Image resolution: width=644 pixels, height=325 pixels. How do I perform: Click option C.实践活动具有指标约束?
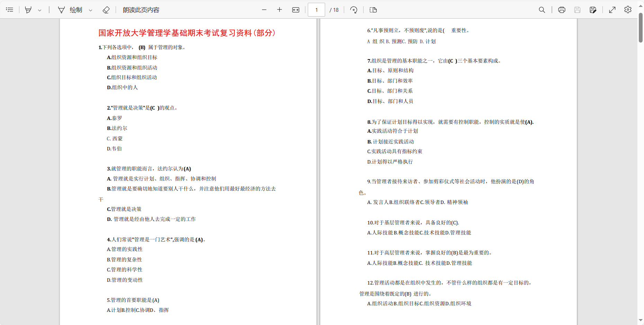pyautogui.click(x=395, y=151)
